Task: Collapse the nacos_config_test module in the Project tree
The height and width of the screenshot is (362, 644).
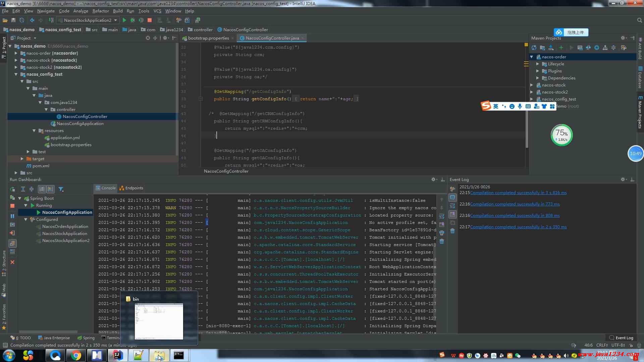Action: point(16,74)
